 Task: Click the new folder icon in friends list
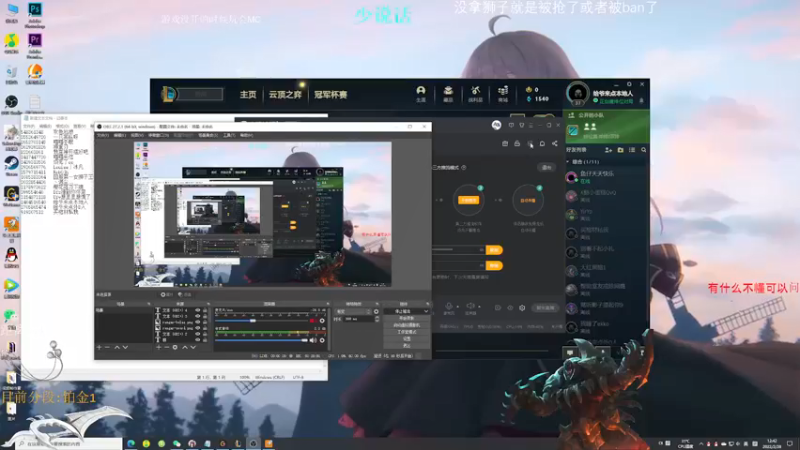620,150
